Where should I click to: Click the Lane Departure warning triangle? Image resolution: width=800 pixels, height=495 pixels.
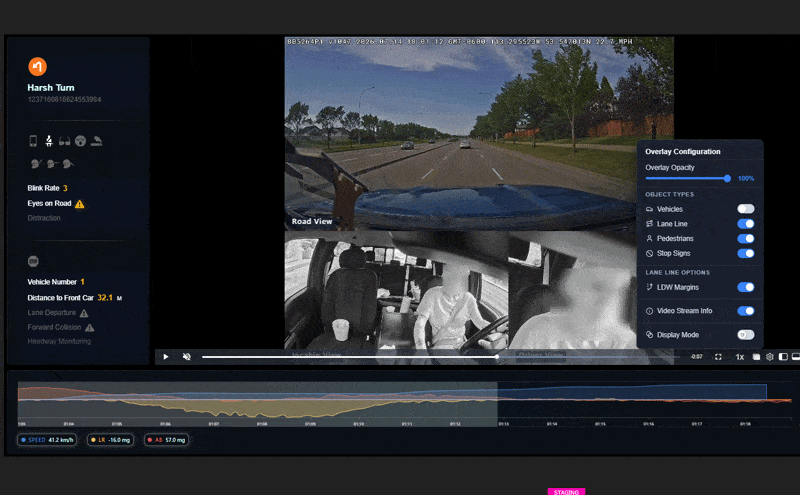[x=84, y=313]
